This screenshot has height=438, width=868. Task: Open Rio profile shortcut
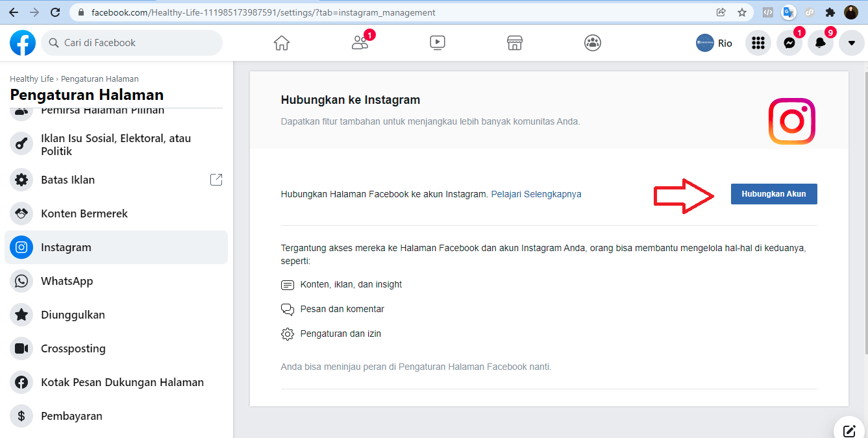coord(715,43)
